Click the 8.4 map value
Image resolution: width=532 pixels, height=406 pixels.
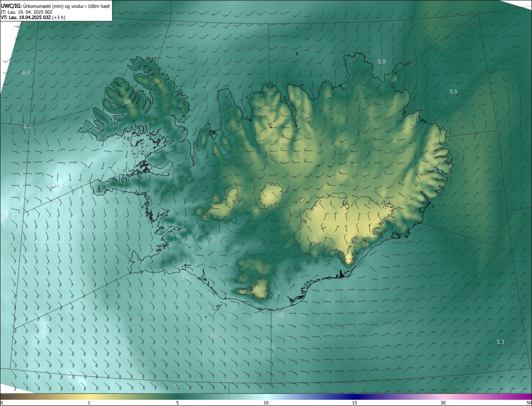(185, 277)
